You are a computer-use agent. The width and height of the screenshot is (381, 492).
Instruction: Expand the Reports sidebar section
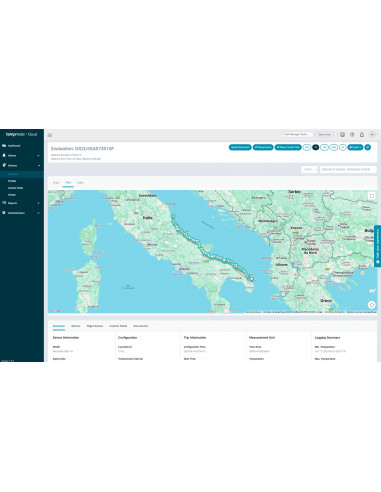pos(22,203)
